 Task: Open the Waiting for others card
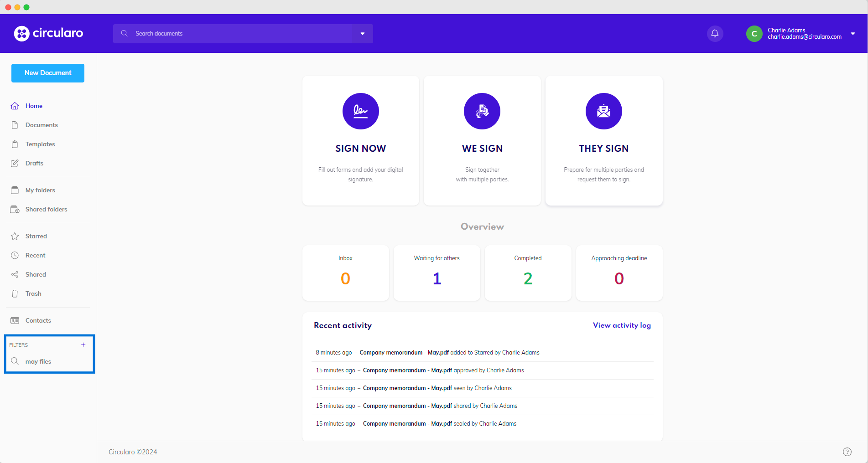point(437,273)
